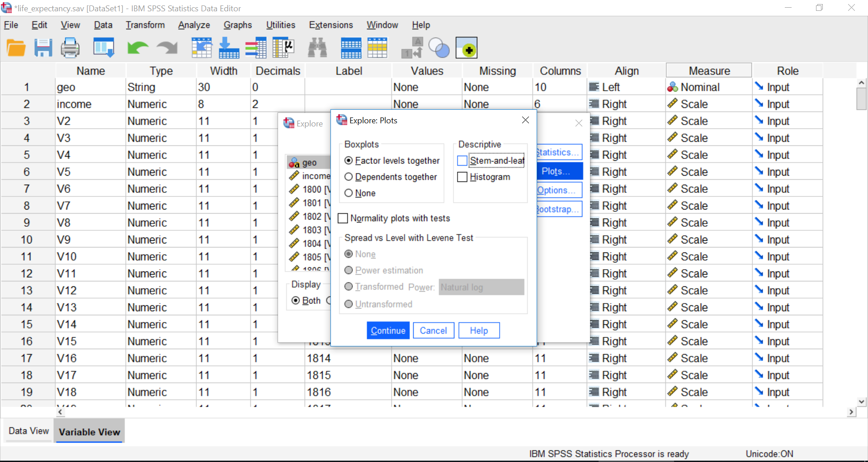Screen dimensions: 868x462
Task: Go to case toolbar icon
Action: pyautogui.click(x=202, y=48)
